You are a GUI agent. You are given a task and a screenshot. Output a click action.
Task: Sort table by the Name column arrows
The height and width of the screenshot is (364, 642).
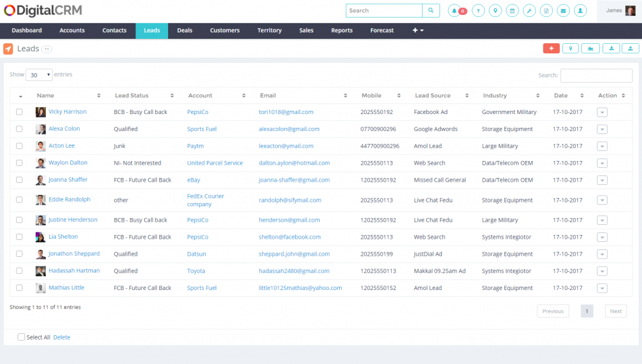click(x=98, y=95)
